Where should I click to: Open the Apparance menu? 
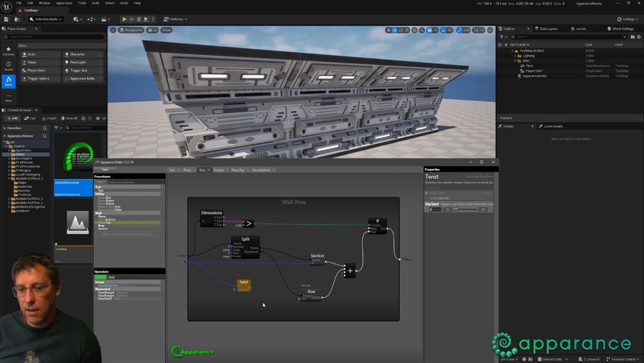pyautogui.click(x=64, y=3)
